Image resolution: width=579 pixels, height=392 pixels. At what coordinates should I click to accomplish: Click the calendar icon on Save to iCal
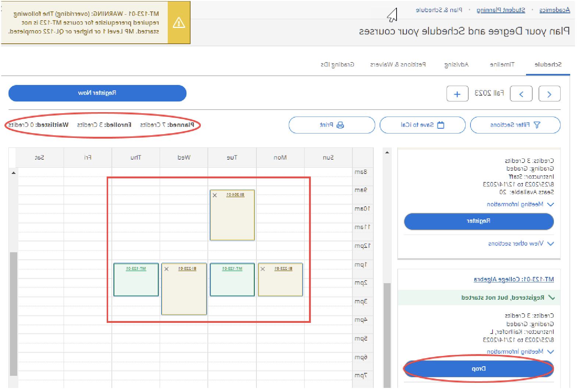(441, 125)
